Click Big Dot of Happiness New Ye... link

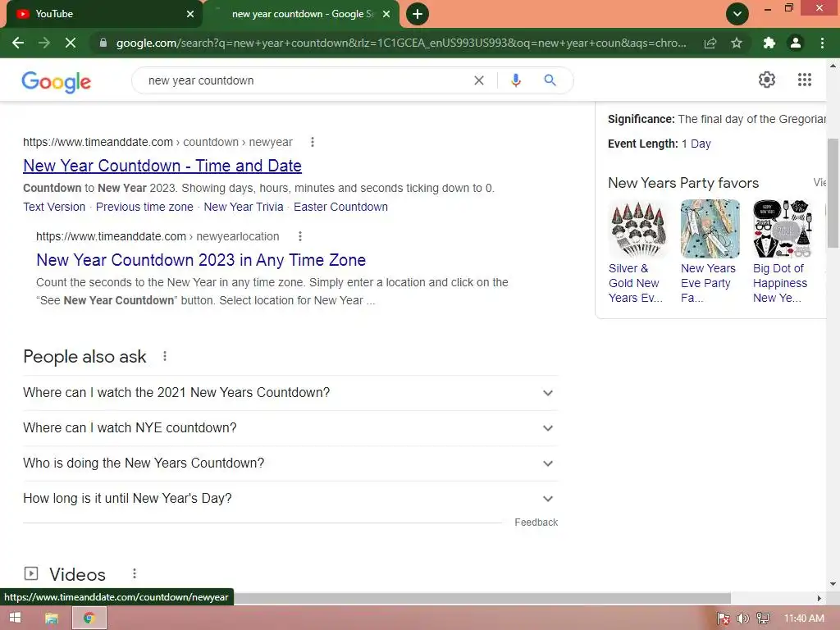[780, 283]
